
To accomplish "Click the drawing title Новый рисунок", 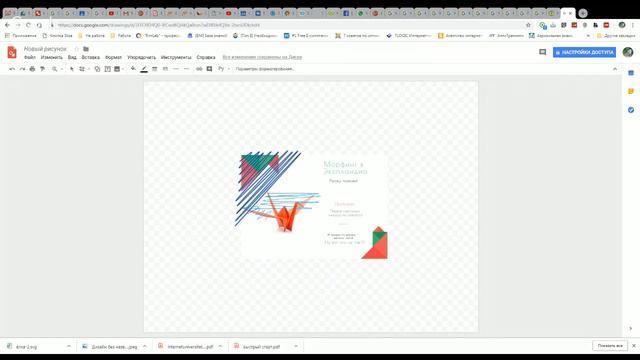I will 45,49.
